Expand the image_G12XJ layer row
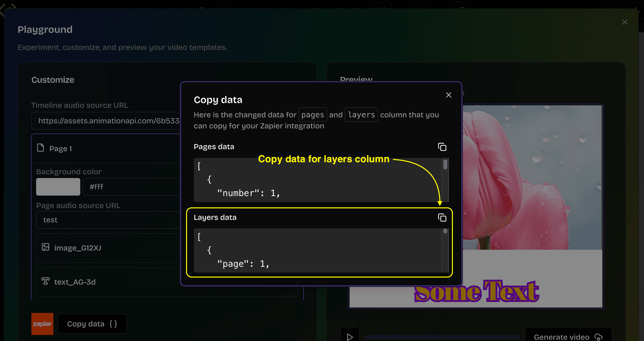Viewport: 644px width, 341px height. (77, 248)
